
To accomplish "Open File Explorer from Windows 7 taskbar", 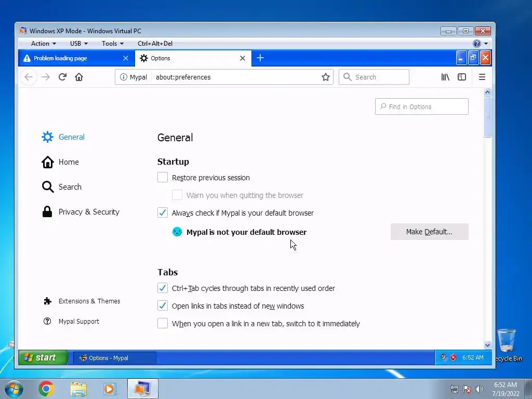I will [x=78, y=389].
